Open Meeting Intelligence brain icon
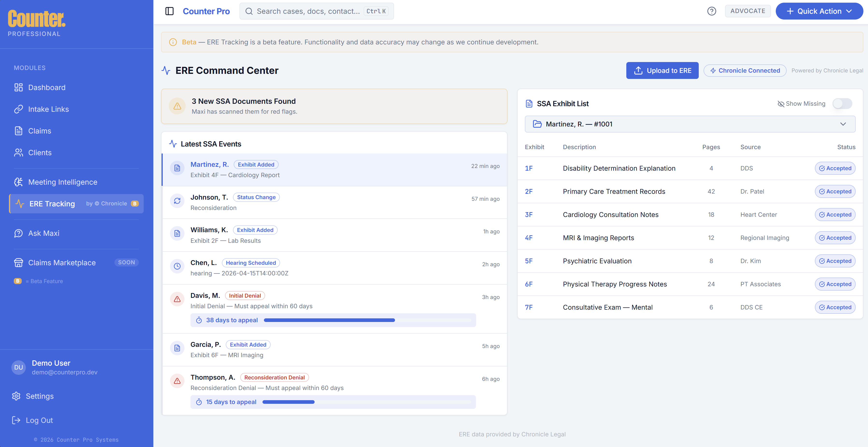 tap(19, 182)
